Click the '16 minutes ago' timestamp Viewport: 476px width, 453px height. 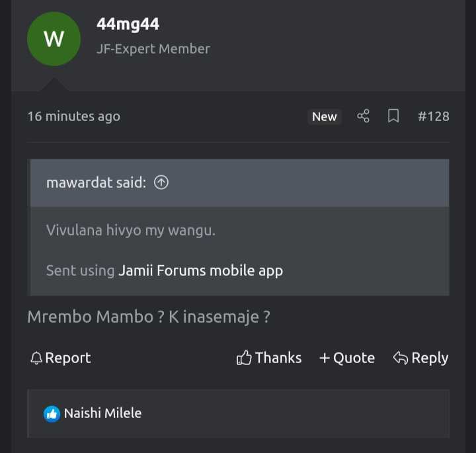(x=74, y=116)
